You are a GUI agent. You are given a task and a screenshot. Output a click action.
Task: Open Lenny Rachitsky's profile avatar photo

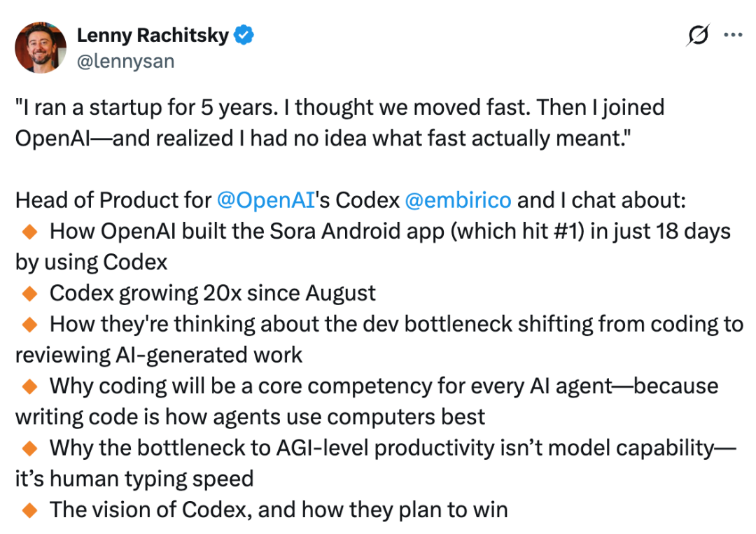coord(41,47)
